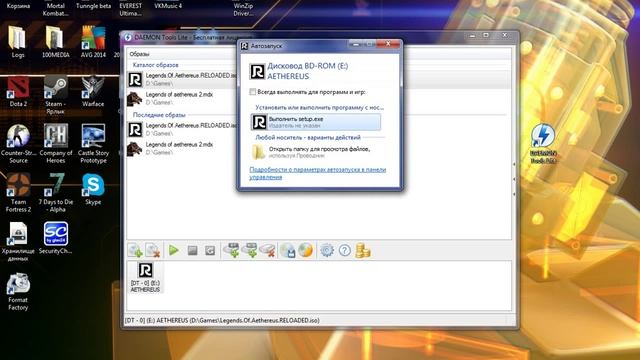The height and width of the screenshot is (360, 640).
Task: Open the Warface desktop shortcut
Action: [x=93, y=91]
